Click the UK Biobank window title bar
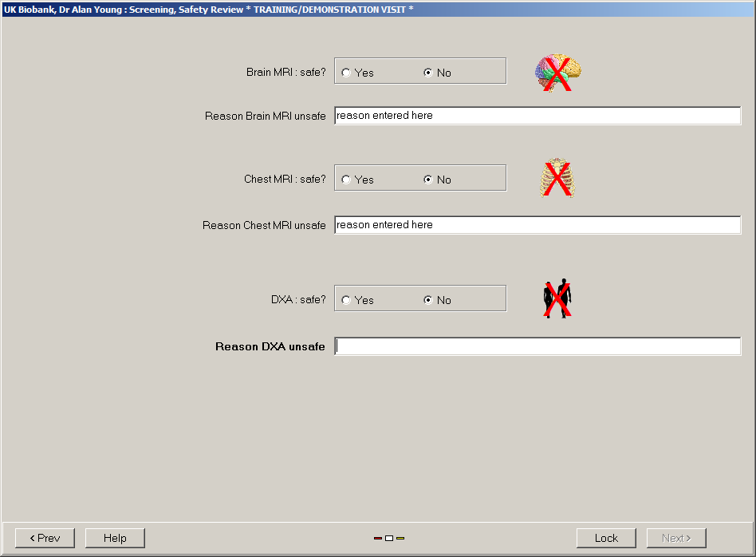756x557 pixels. 378,9
